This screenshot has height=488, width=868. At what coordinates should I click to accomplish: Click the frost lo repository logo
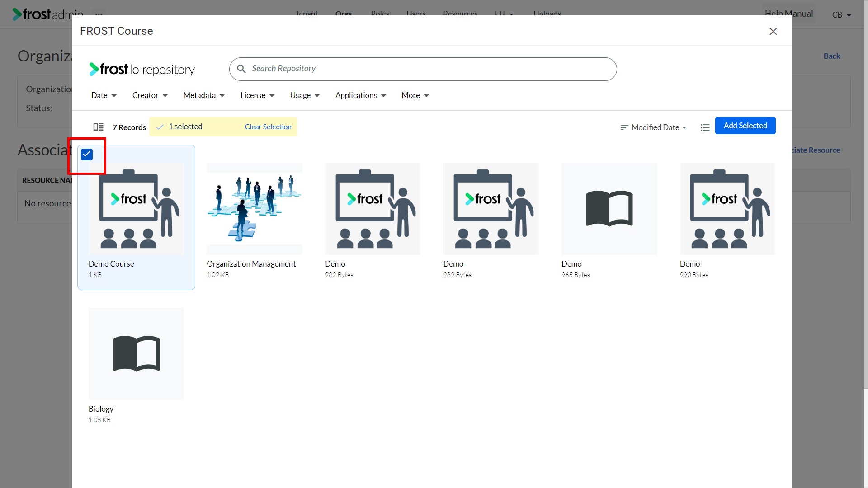point(142,69)
